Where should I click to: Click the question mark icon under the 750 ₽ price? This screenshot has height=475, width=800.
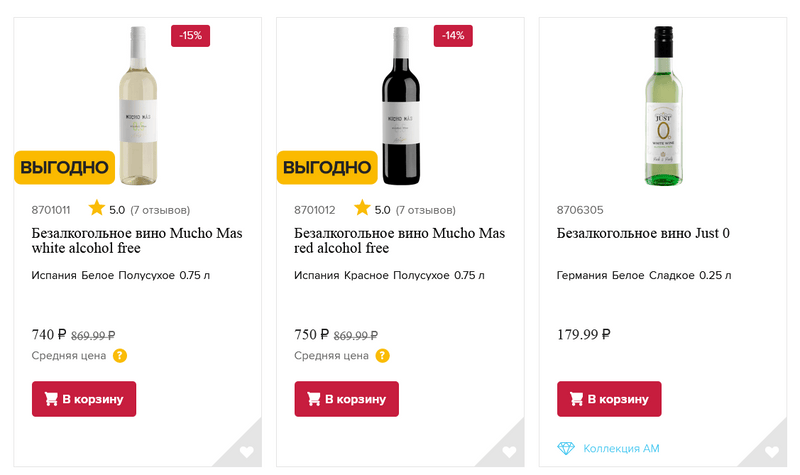click(x=383, y=355)
